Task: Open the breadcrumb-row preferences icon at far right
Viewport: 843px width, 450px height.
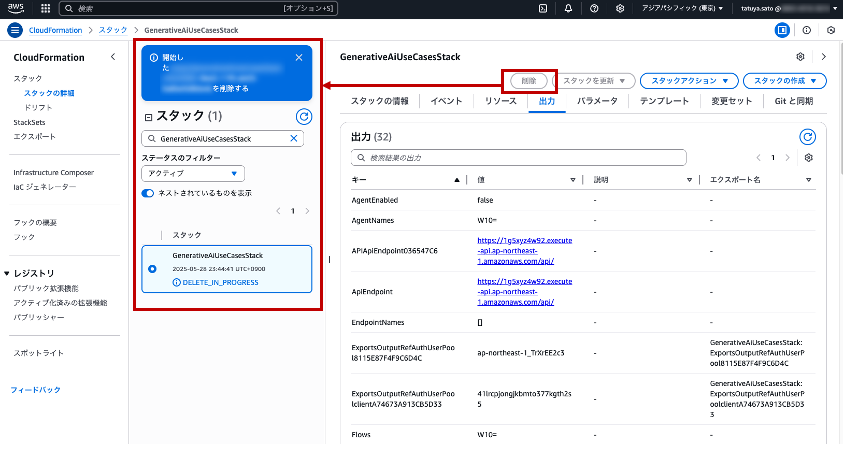Action: point(831,30)
